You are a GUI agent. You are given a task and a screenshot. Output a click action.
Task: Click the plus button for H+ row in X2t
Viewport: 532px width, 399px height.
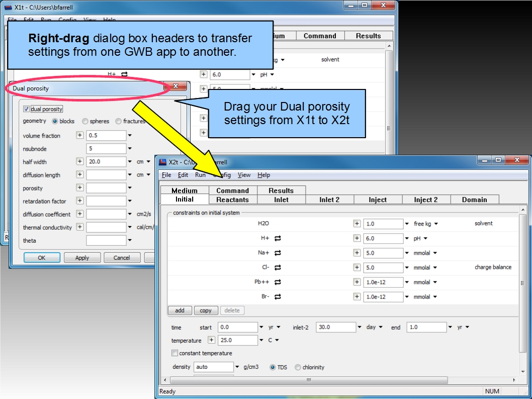(357, 238)
